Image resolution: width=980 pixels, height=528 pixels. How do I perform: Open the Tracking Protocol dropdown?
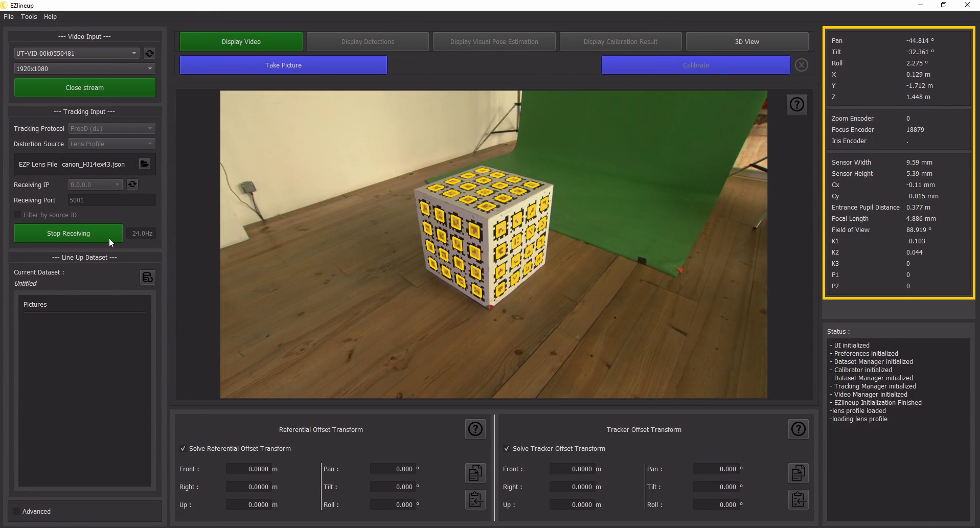[111, 129]
